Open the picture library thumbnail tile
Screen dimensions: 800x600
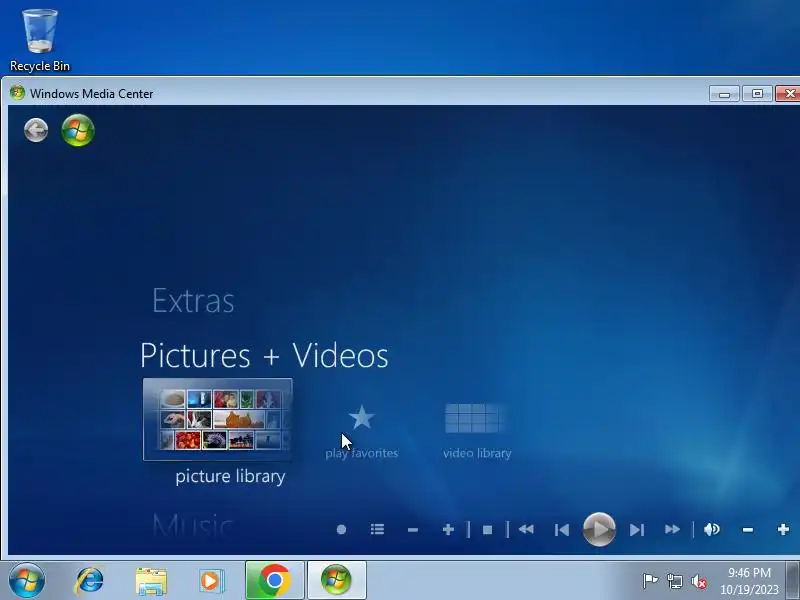coord(218,419)
